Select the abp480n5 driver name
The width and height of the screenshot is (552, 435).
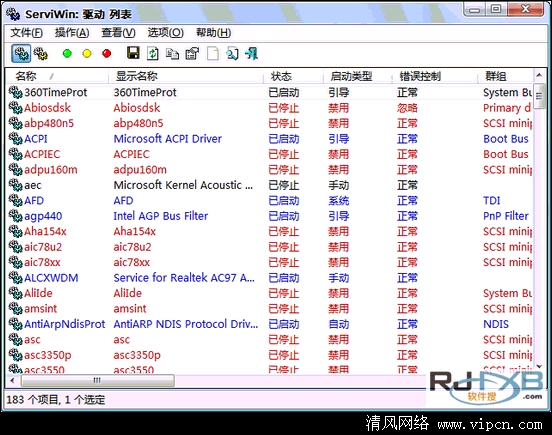49,123
